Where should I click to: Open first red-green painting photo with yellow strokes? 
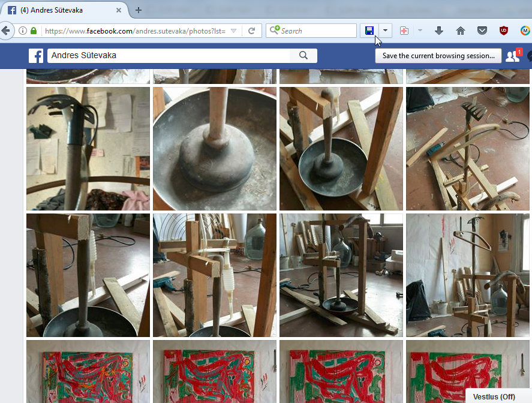click(x=88, y=371)
